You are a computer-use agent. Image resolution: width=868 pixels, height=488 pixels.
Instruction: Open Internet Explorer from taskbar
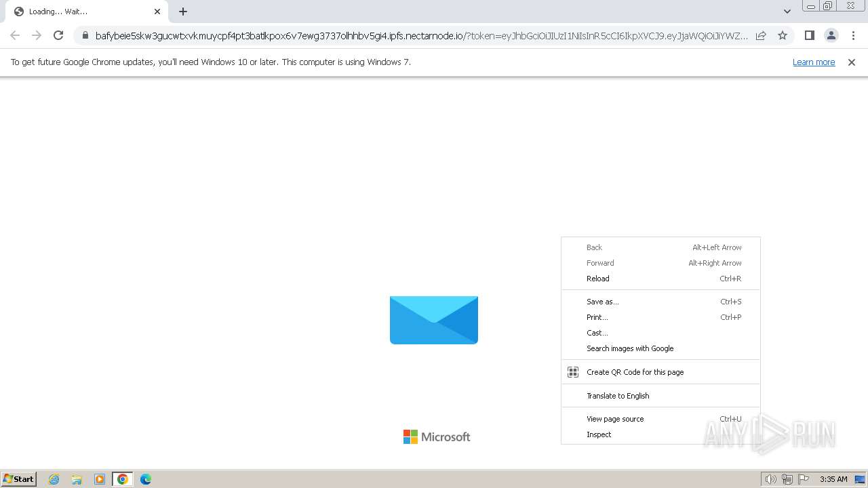click(x=54, y=479)
